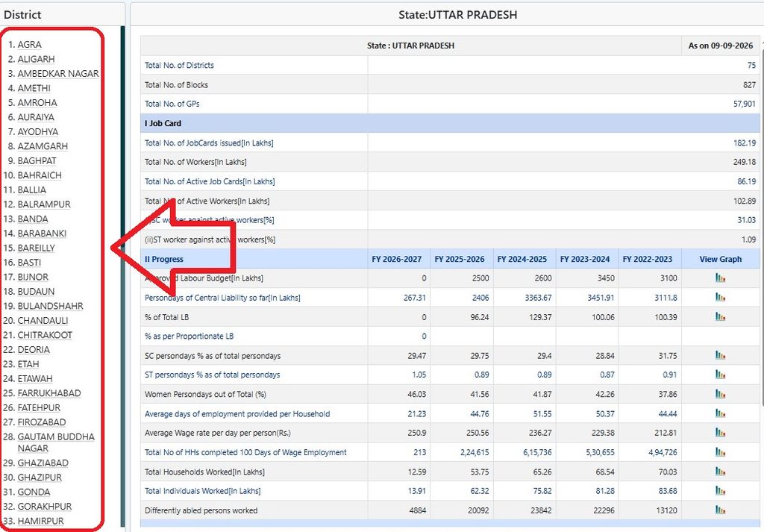The image size is (764, 532).
Task: View graph for Average Wage rate row
Action: 720,433
